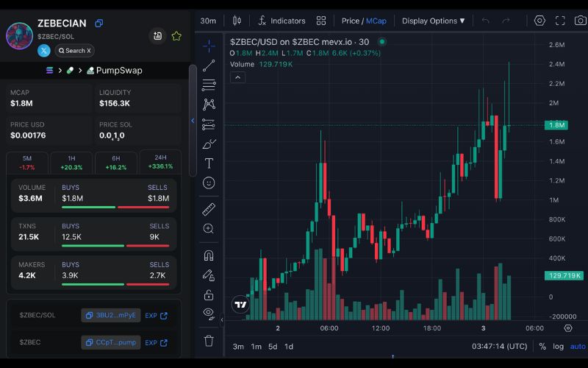Take a chart snapshot with camera icon
588x368 pixels.
(581, 21)
